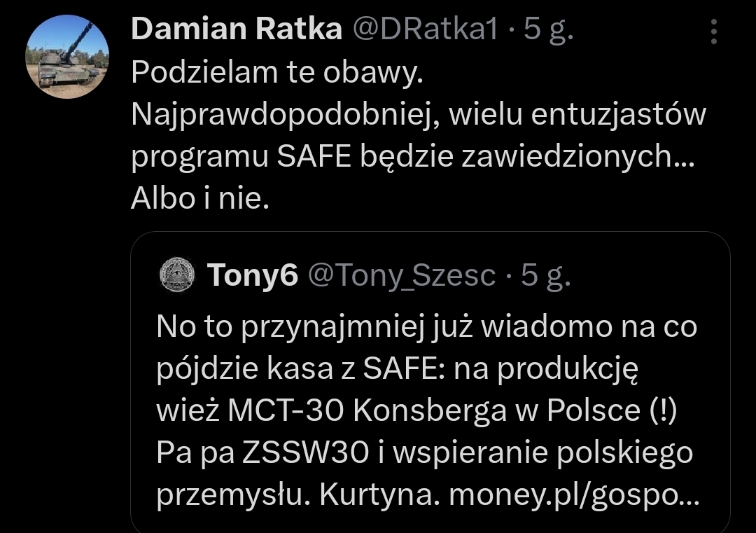Click the "Podzielam te obawy." line
Screen dimensions: 756x533
[x=277, y=73]
